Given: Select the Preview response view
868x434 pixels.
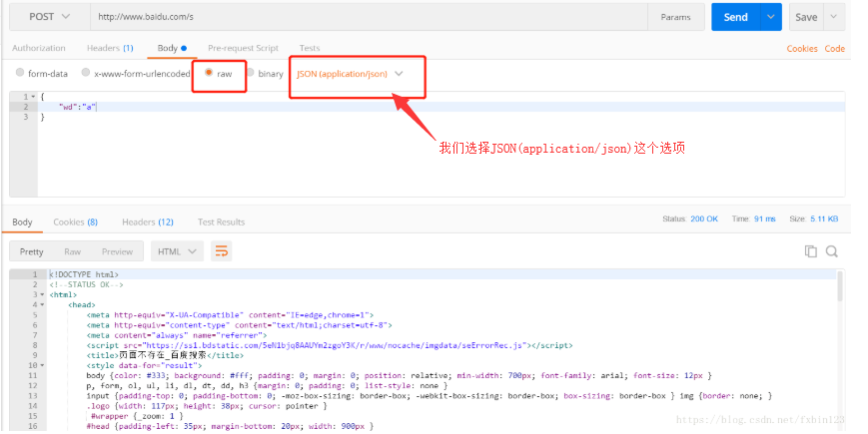Looking at the screenshot, I should click(x=117, y=251).
